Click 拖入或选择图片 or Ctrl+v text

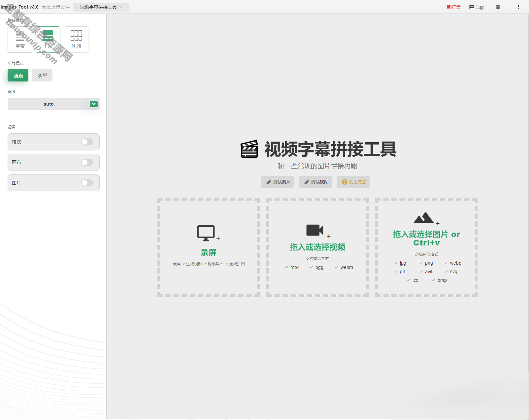[426, 238]
